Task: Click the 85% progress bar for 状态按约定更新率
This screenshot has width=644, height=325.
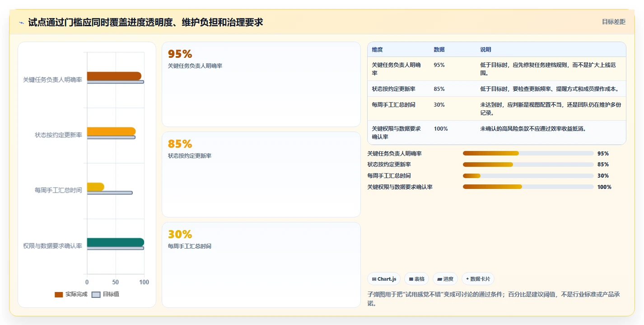Action: tap(528, 165)
